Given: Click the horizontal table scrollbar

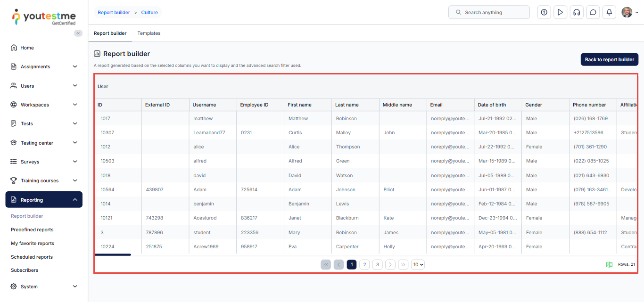Looking at the screenshot, I should (x=113, y=255).
